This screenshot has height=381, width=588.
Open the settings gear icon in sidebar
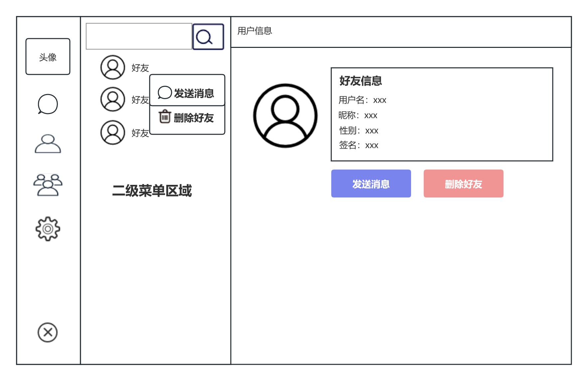coord(48,229)
